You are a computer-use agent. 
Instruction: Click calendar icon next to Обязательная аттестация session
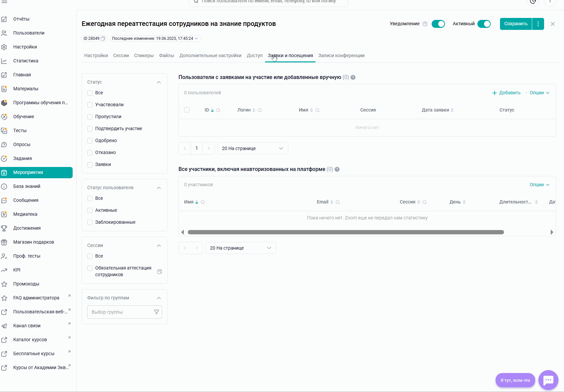(x=160, y=272)
